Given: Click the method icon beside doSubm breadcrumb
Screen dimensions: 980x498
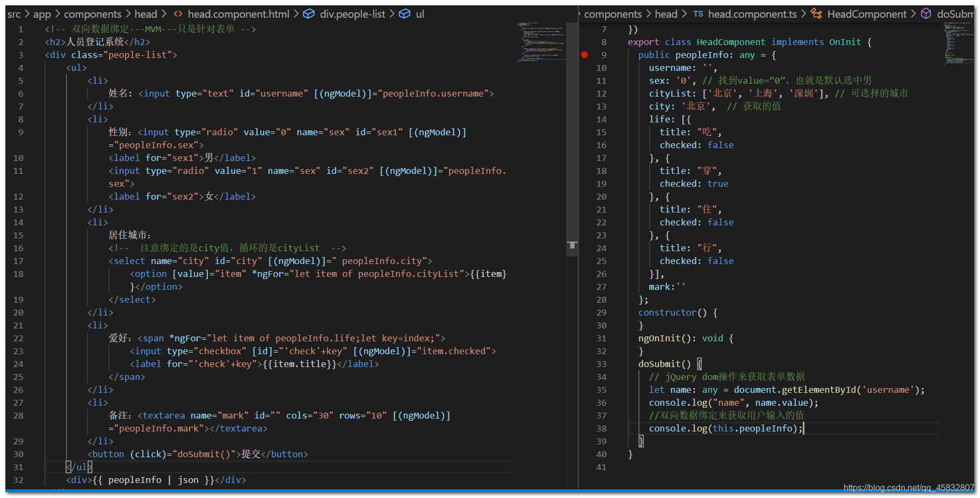Looking at the screenshot, I should tap(926, 14).
